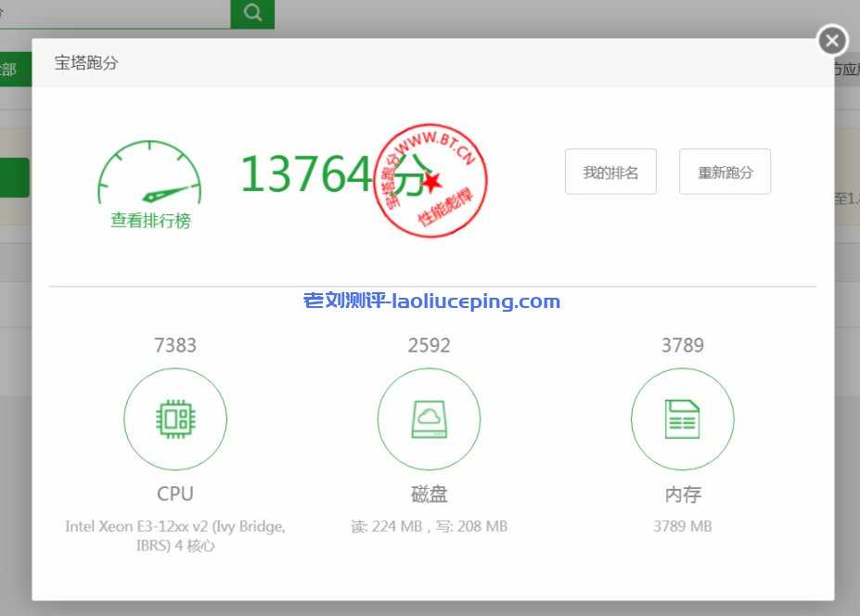The image size is (860, 616).
Task: Select the 读: 224 MB，写: 208 MB text
Action: click(429, 527)
